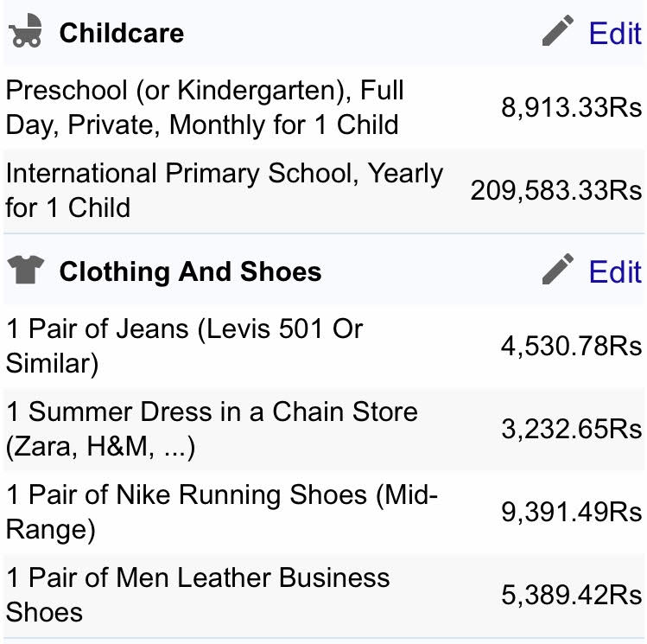Select the Childcare section heading

click(x=121, y=33)
